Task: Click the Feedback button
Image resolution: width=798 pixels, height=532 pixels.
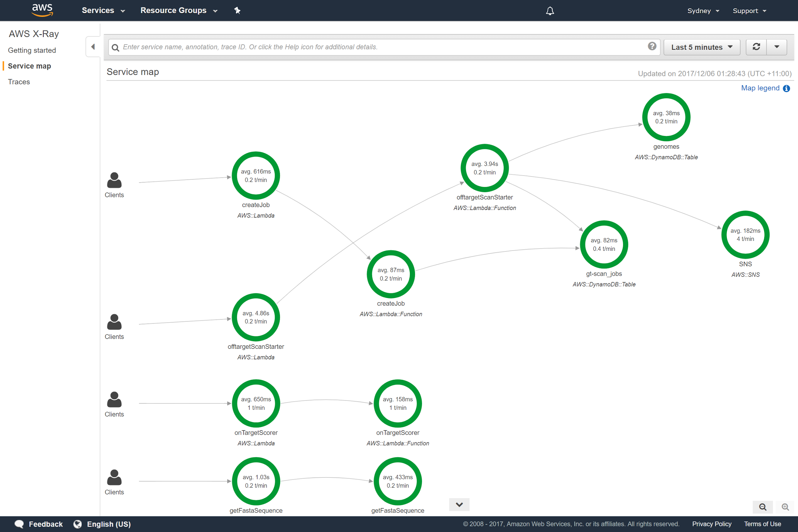Action: click(39, 524)
